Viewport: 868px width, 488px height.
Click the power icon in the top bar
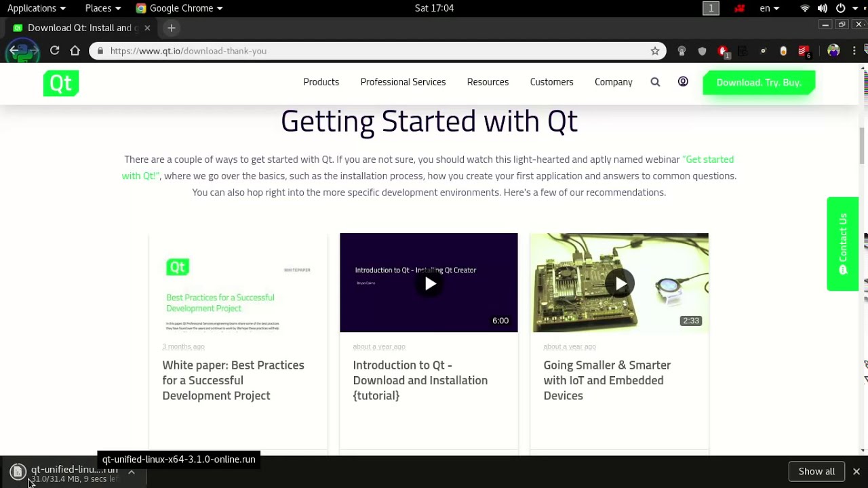(840, 8)
